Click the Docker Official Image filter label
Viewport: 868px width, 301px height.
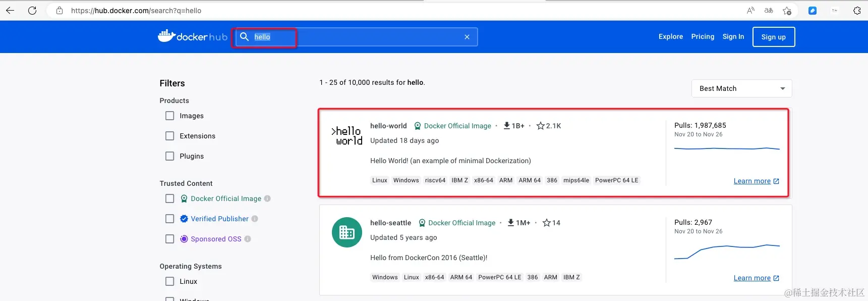[226, 198]
